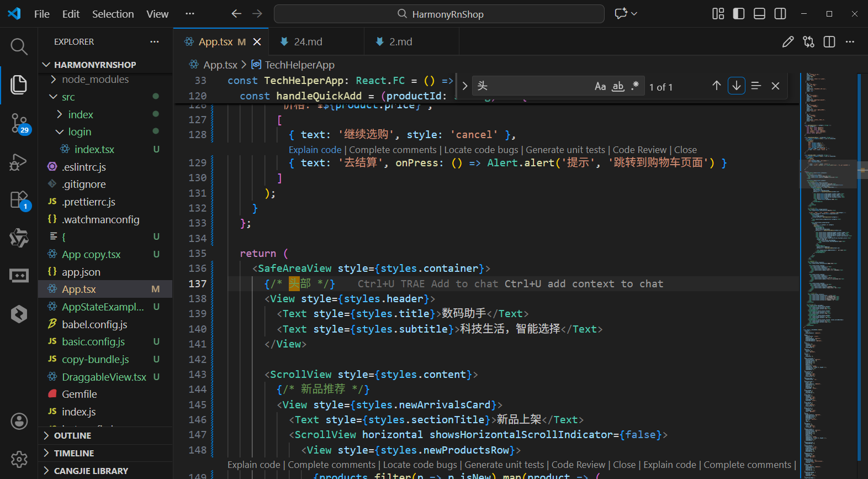Toggle the bottom Panel visibility

click(760, 14)
